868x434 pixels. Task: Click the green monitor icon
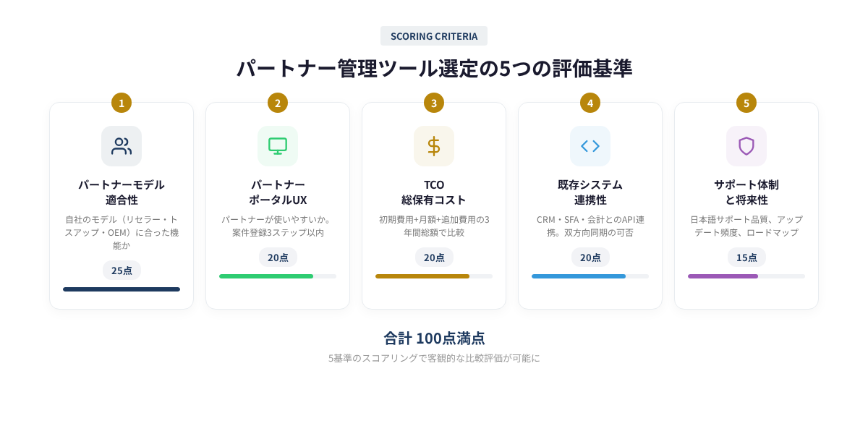[278, 146]
